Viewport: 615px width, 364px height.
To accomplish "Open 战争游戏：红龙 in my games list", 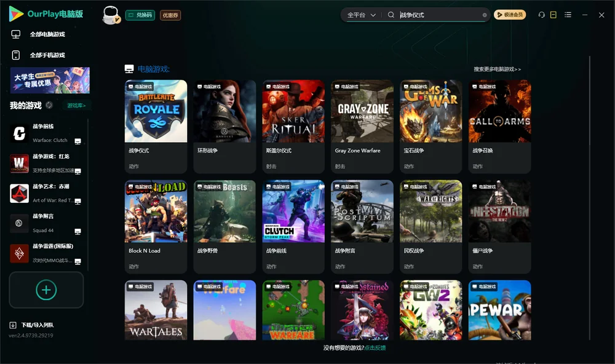I will point(46,164).
